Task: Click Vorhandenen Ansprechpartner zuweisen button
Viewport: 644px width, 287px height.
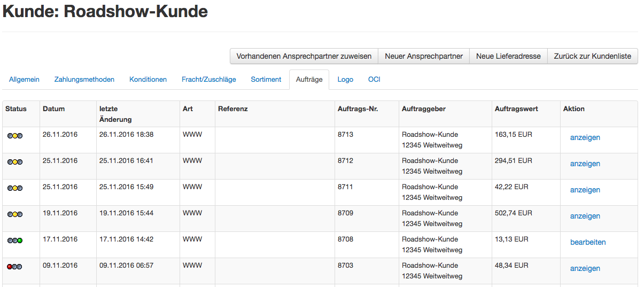Action: click(x=304, y=56)
